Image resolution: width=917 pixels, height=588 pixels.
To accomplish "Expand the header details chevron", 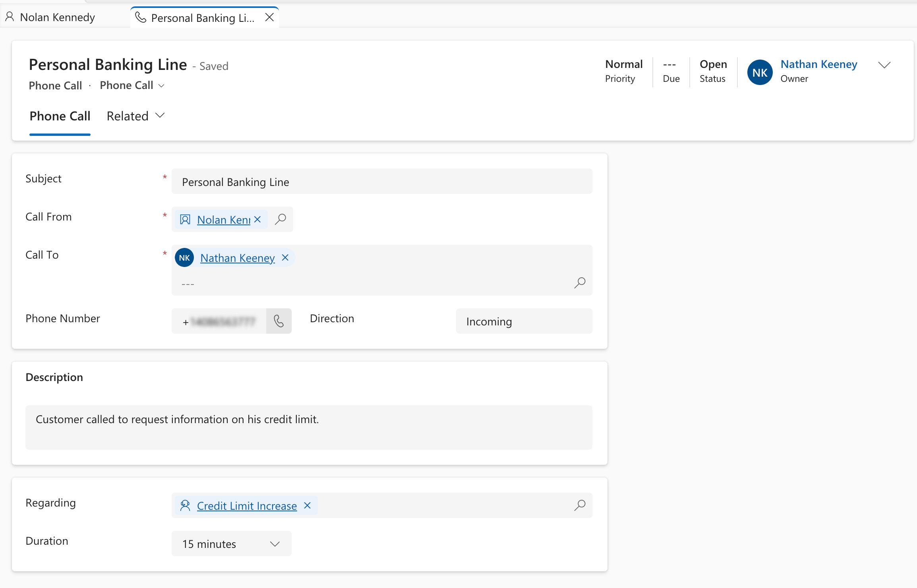I will (884, 65).
